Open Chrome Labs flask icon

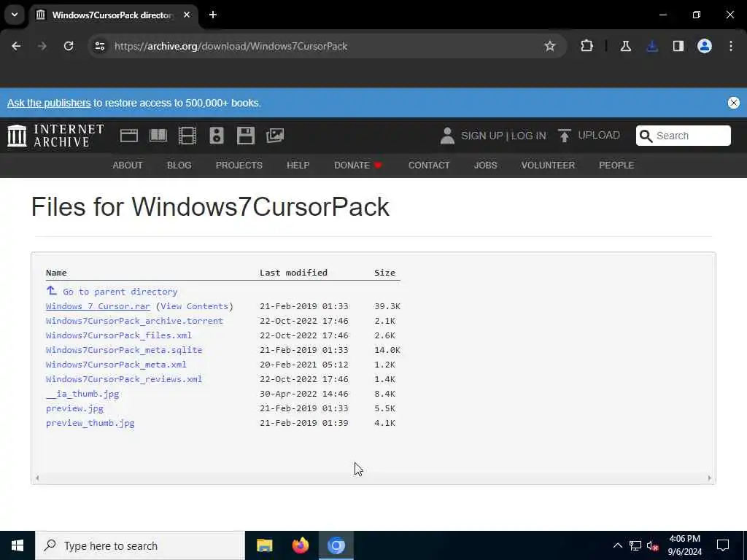tap(625, 46)
